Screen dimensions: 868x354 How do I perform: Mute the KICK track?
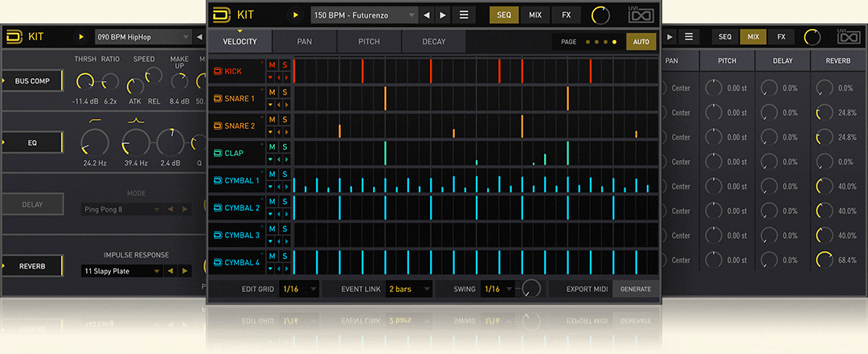pyautogui.click(x=272, y=65)
